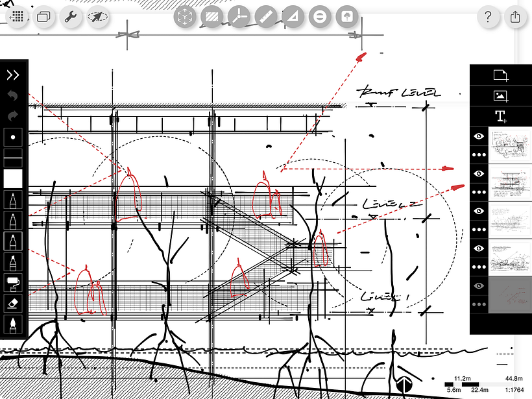Open the Help menu with the question mark
The width and height of the screenshot is (532, 399).
tap(488, 17)
